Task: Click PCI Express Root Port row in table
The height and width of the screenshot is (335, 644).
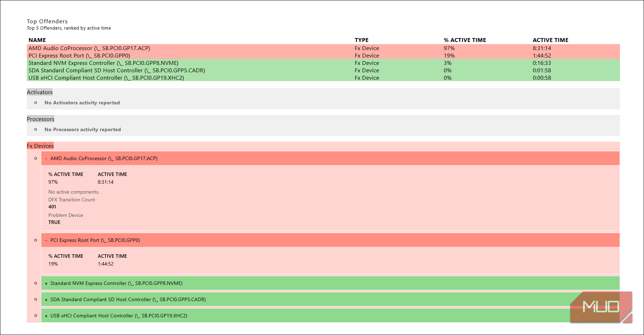Action: 79,56
